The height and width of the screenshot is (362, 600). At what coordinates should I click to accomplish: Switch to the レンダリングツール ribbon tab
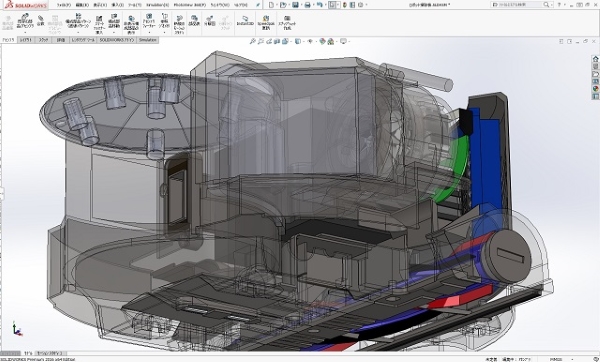(x=83, y=40)
